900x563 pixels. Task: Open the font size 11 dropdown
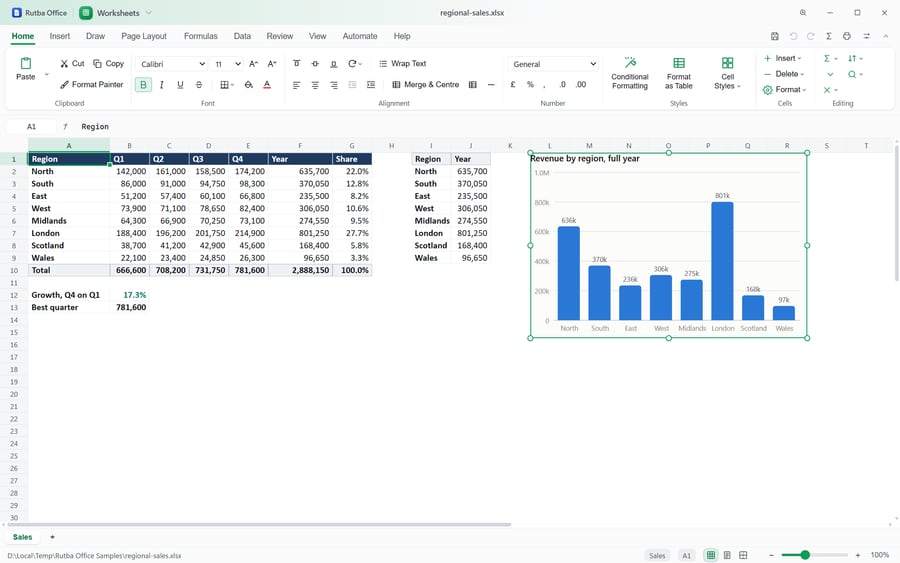point(227,64)
